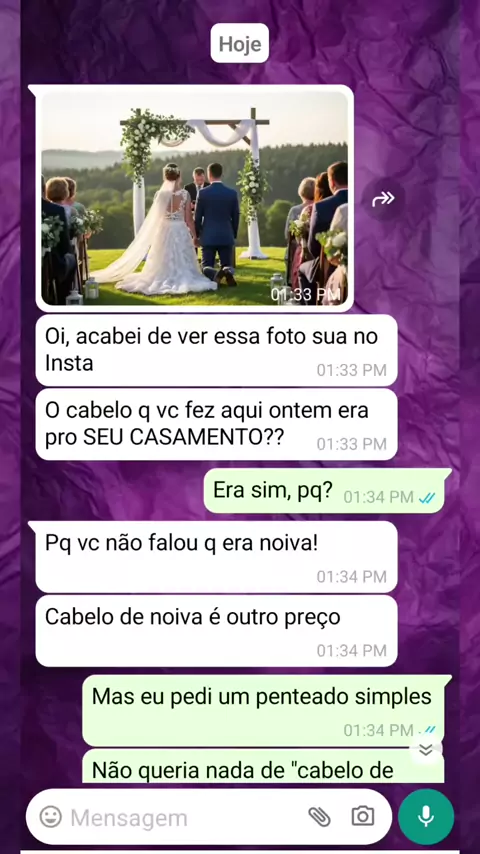Tap the "pro SEU CASAMENTO??" message bubble
Viewport: 480px width, 854px height.
(x=216, y=424)
